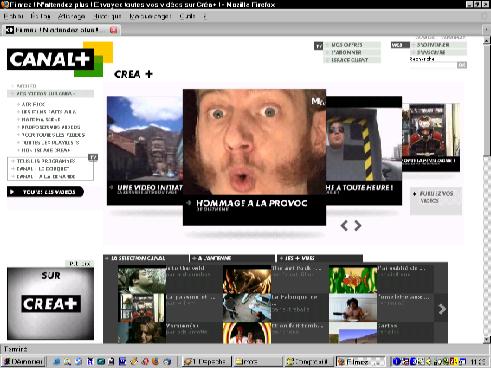The image size is (491, 368).
Task: Open the fire image video thumbnail
Action: tap(247, 280)
